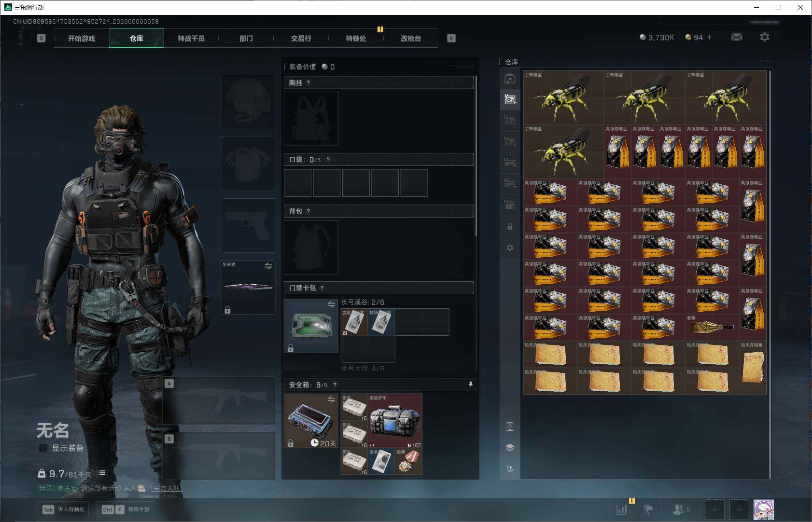Select primary weapon slot 4

[219, 400]
